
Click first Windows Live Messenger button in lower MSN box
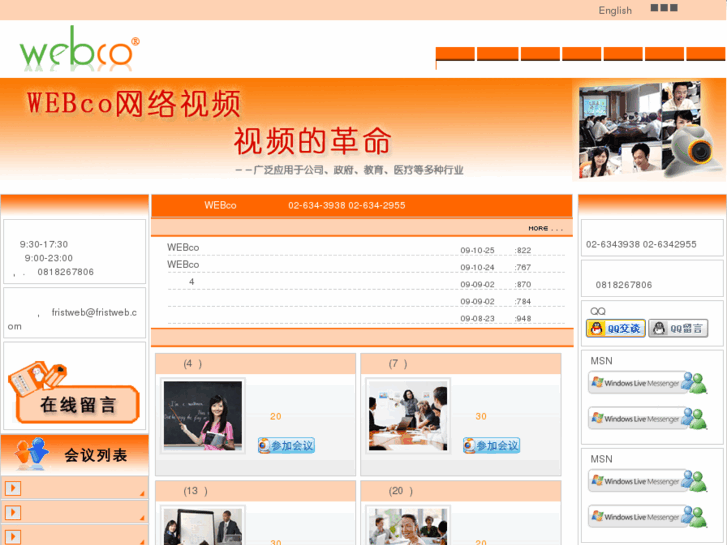(x=648, y=481)
